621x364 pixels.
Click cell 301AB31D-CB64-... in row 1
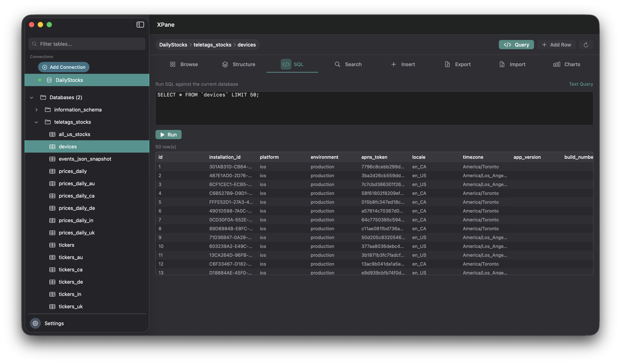(230, 167)
